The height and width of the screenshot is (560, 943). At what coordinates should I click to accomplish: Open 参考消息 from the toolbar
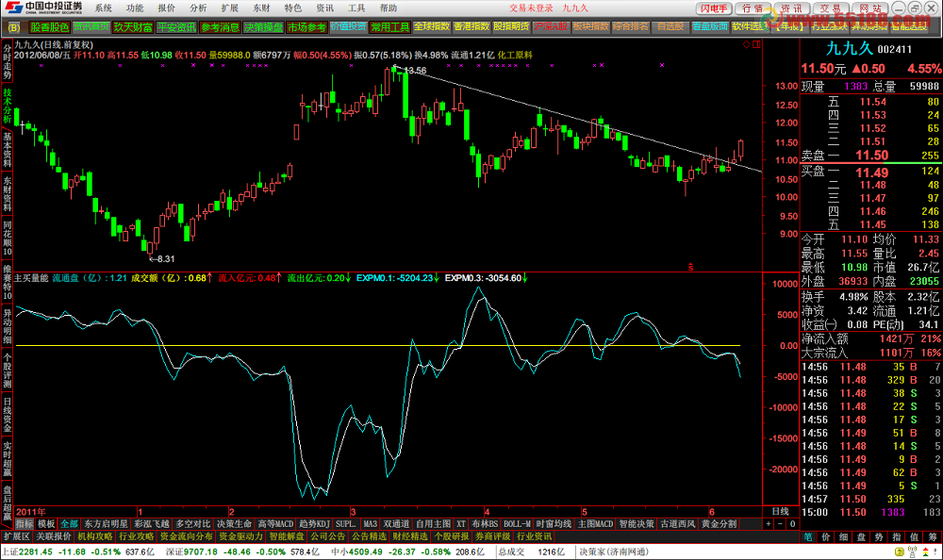[220, 27]
